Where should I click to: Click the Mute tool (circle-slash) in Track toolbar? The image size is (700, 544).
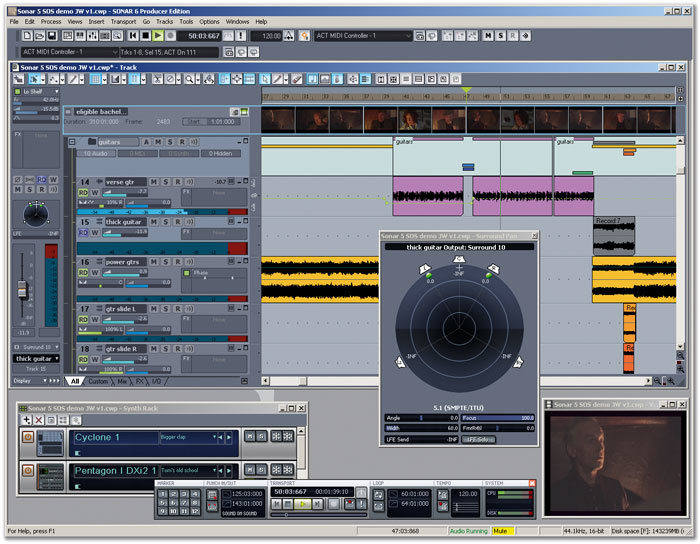(170, 79)
